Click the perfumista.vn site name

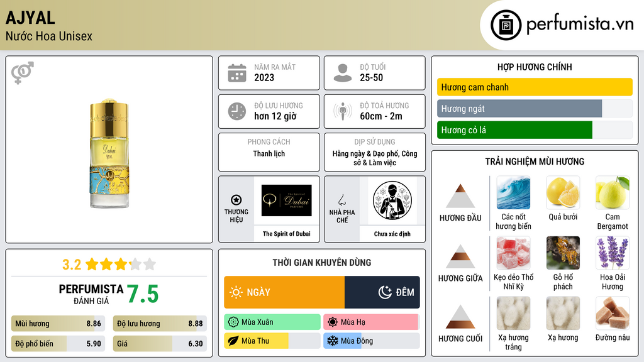point(580,24)
